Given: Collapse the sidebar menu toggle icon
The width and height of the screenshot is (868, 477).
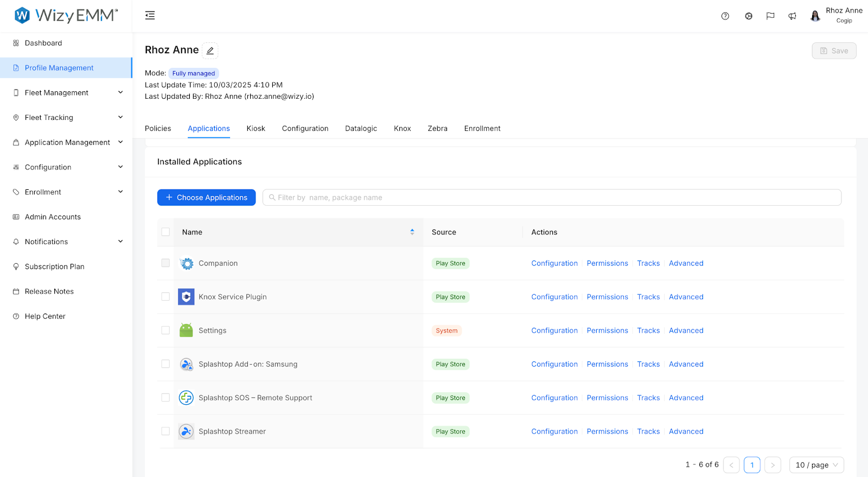Looking at the screenshot, I should tap(150, 15).
